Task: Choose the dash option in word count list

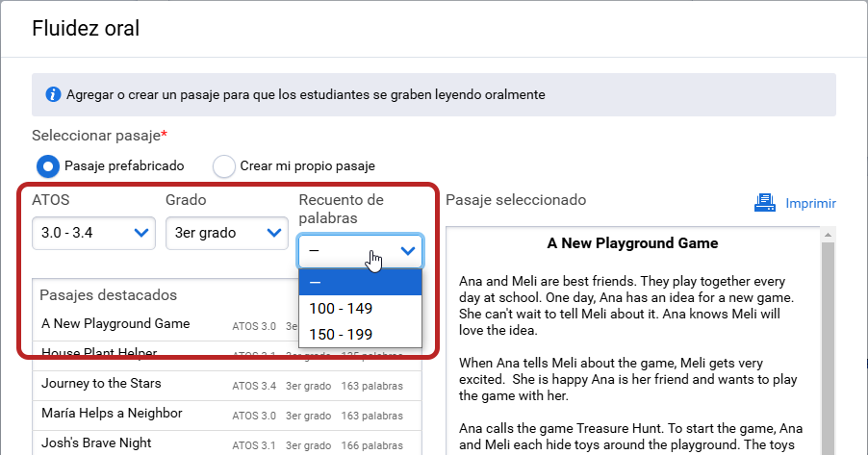Action: [360, 282]
